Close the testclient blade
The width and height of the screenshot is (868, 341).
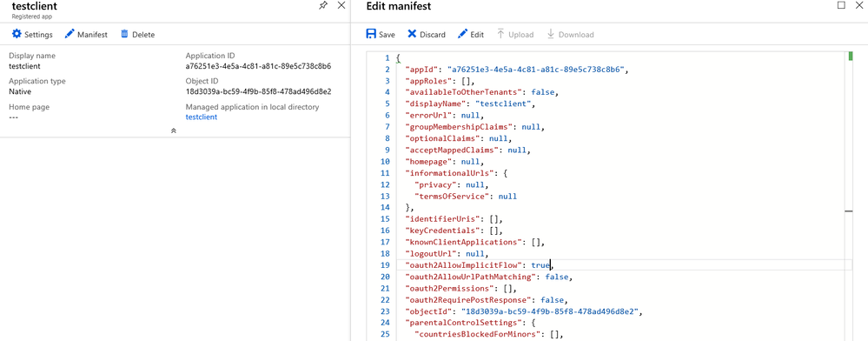point(341,5)
